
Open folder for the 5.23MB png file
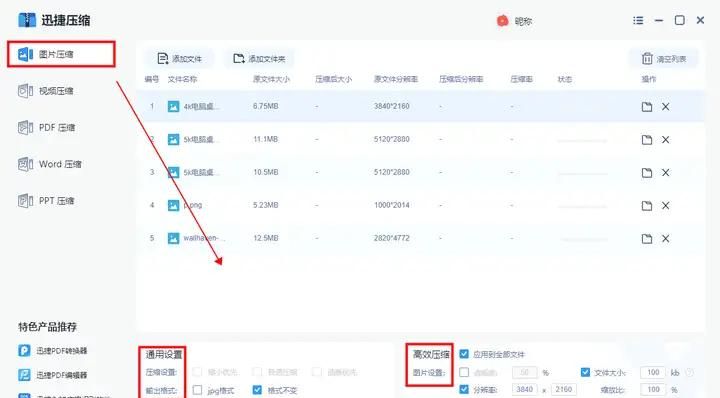coord(647,206)
